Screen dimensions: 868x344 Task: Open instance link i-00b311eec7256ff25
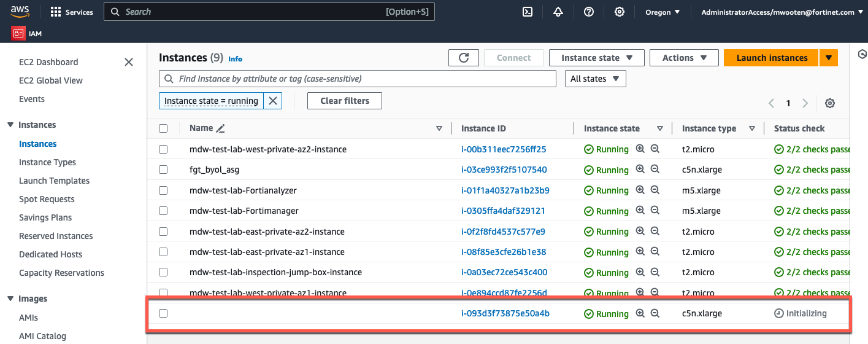pyautogui.click(x=504, y=149)
